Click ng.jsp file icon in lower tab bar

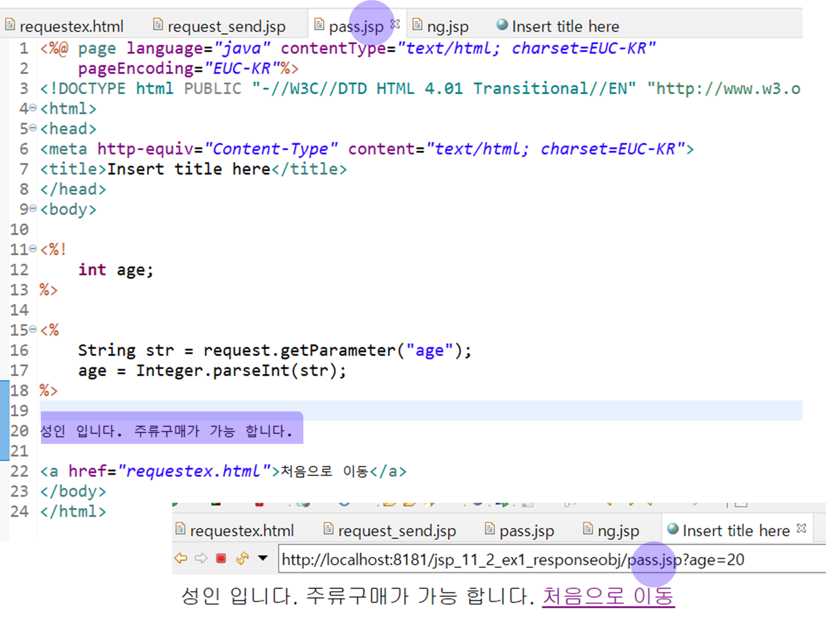[588, 528]
